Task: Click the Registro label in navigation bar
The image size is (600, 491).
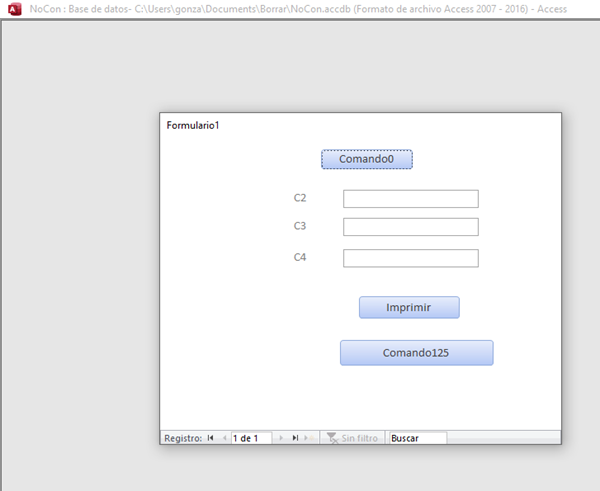Action: tap(183, 438)
